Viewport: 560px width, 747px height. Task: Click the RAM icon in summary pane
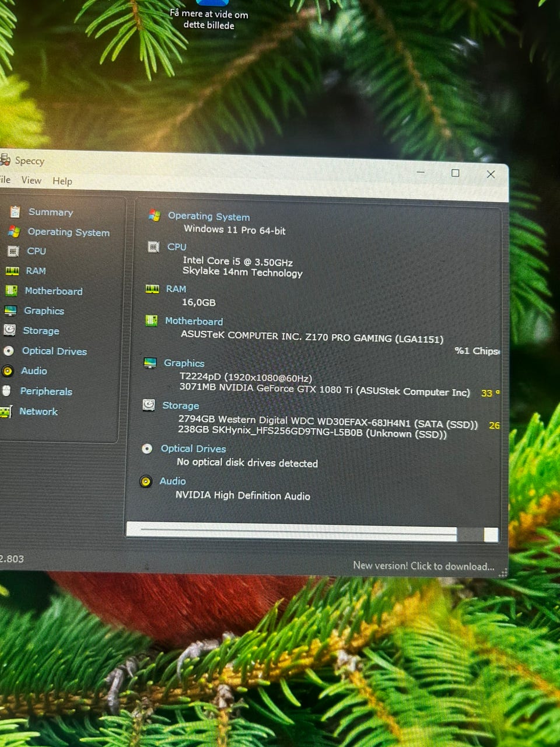pyautogui.click(x=152, y=289)
